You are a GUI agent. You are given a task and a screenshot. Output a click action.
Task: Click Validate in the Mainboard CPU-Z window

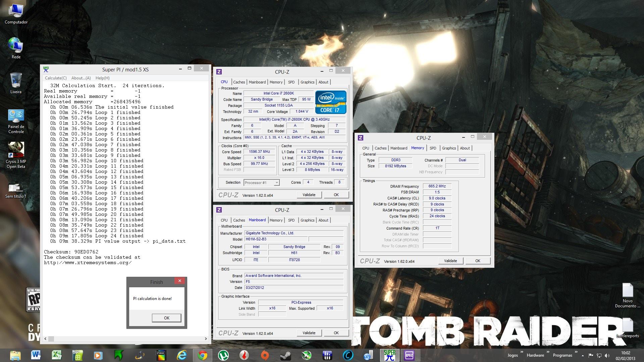coord(309,333)
